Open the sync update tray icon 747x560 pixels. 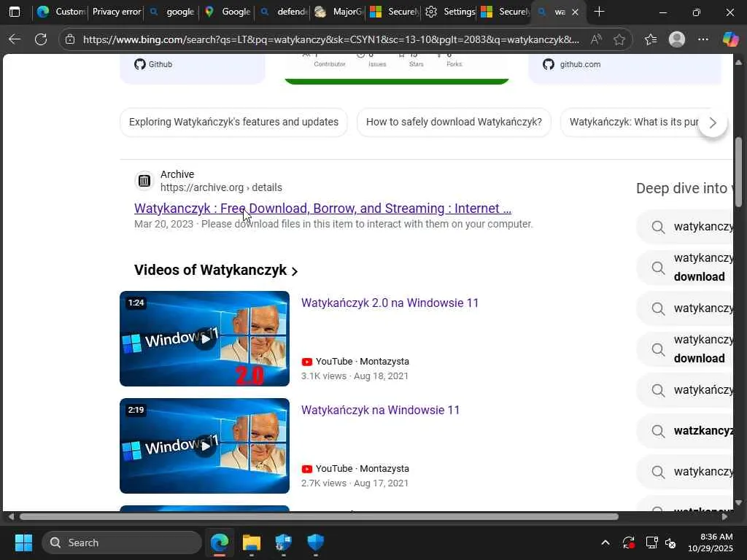[628, 542]
